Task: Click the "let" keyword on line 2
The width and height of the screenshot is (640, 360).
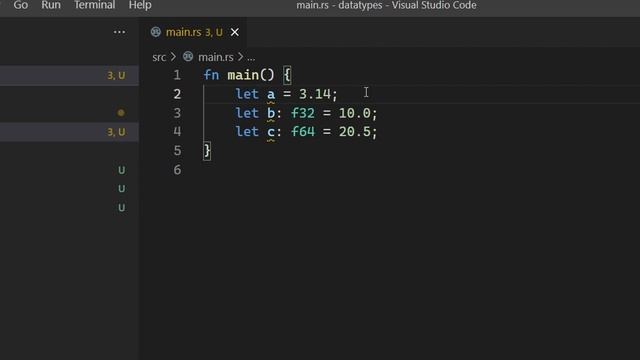Action: click(247, 94)
